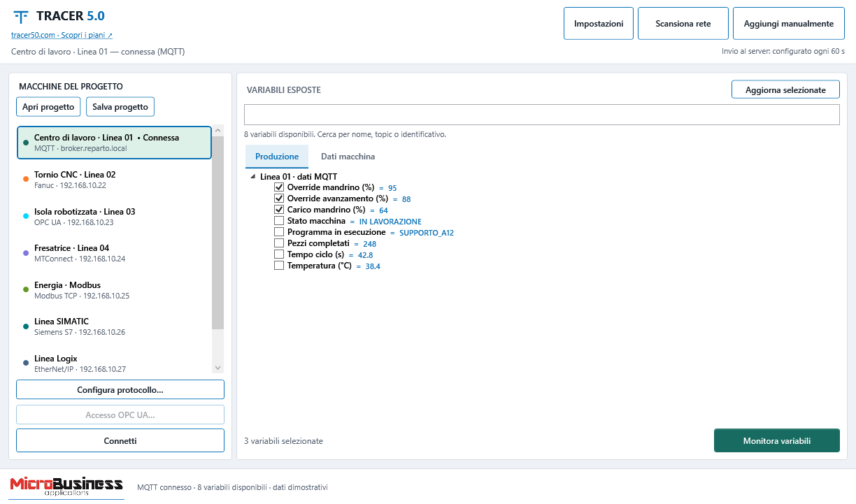This screenshot has height=504, width=856.
Task: Click the green status dot of Centro di lavoro
Action: (26, 143)
